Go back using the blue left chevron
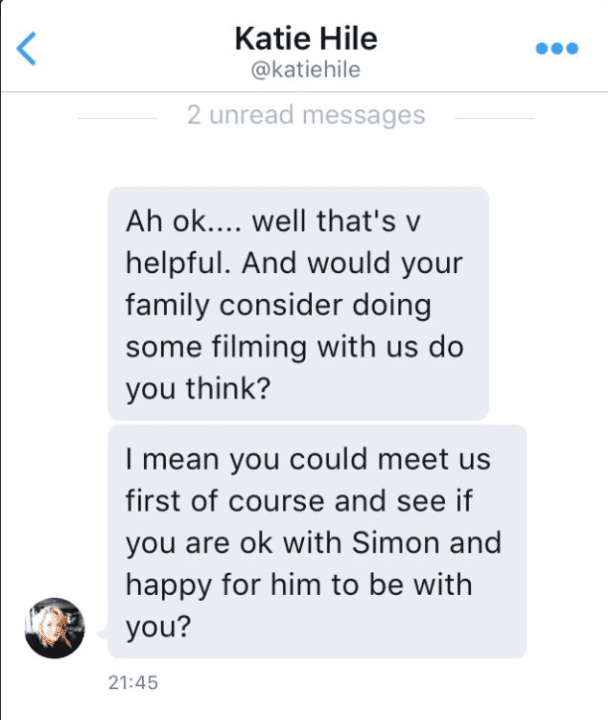The height and width of the screenshot is (720, 608). pyautogui.click(x=26, y=48)
